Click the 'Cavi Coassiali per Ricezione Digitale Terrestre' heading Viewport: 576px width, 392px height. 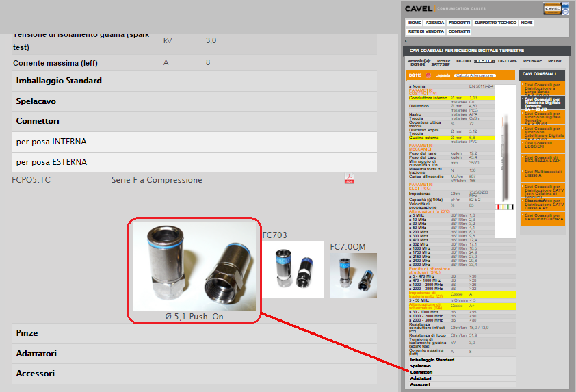(467, 51)
